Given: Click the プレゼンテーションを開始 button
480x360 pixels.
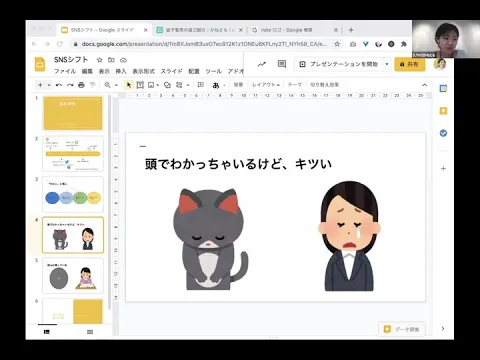Looking at the screenshot, I should pyautogui.click(x=339, y=64).
